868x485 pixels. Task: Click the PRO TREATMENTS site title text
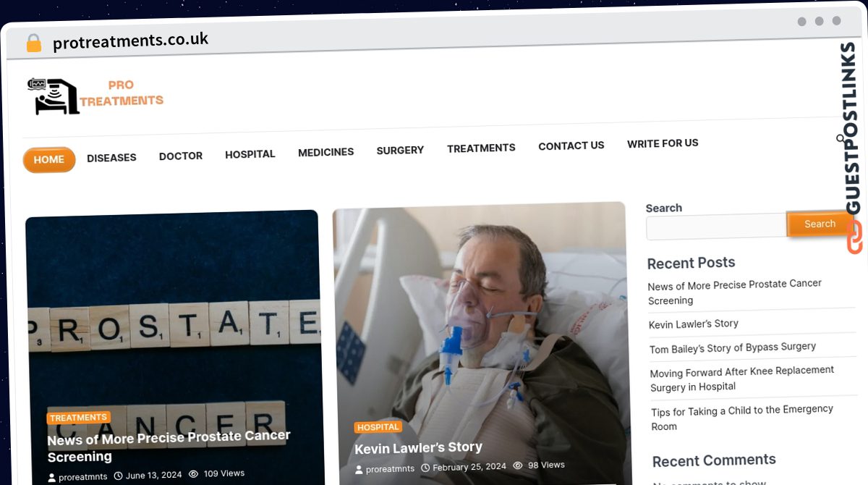pos(122,93)
